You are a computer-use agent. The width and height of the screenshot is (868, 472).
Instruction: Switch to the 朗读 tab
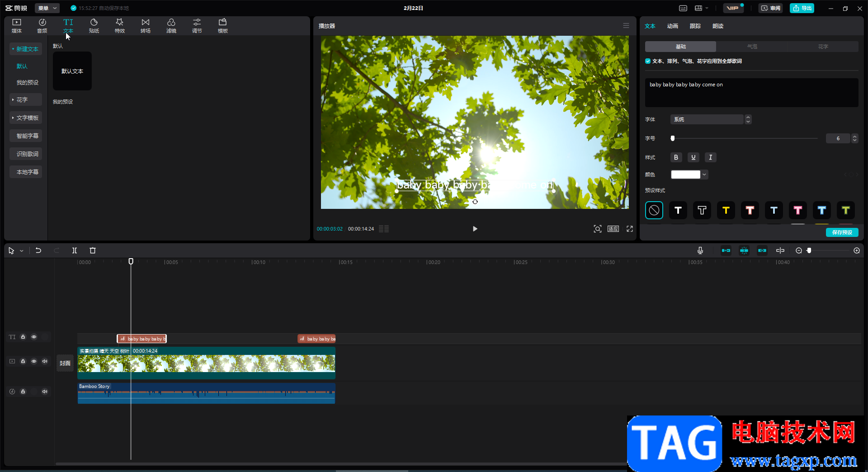click(718, 26)
